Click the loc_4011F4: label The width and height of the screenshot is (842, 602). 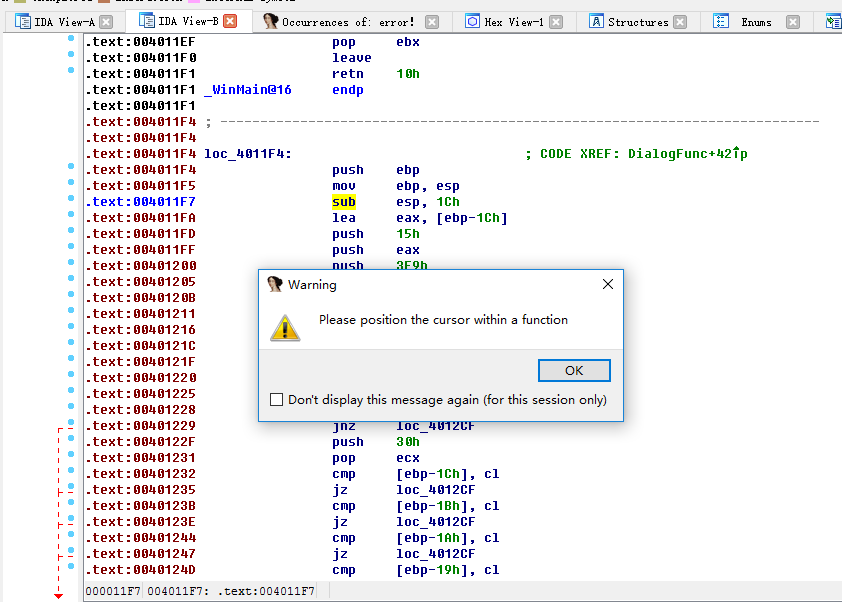[248, 154]
